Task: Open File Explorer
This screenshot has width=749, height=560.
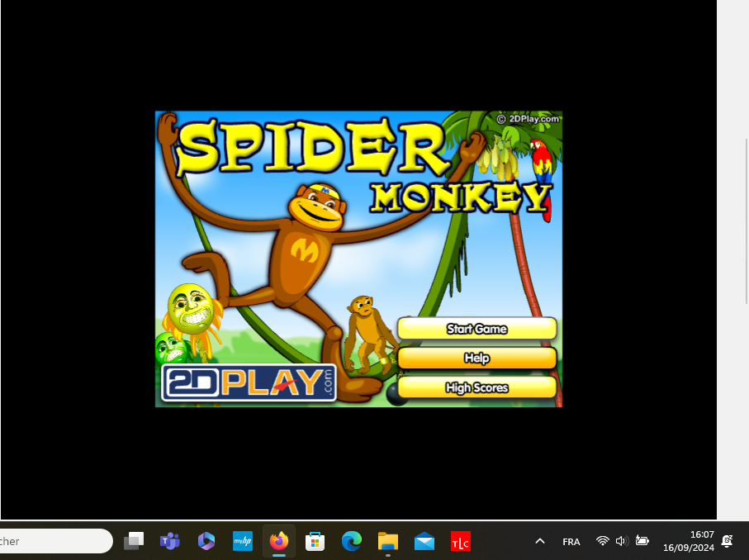Action: (388, 541)
